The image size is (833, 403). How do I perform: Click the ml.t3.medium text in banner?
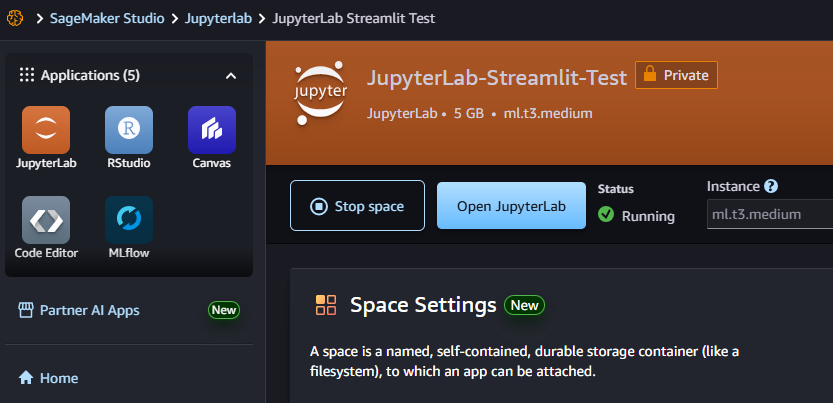[548, 114]
